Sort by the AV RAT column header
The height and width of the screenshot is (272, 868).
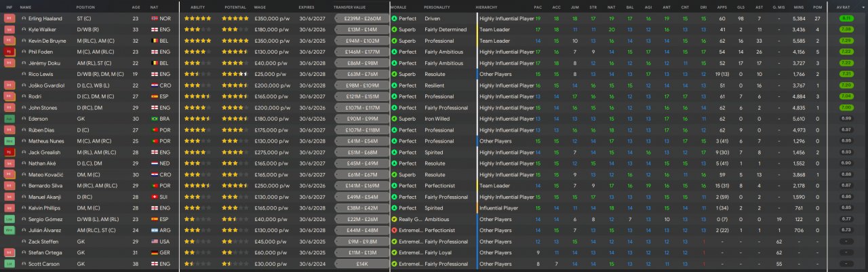845,7
